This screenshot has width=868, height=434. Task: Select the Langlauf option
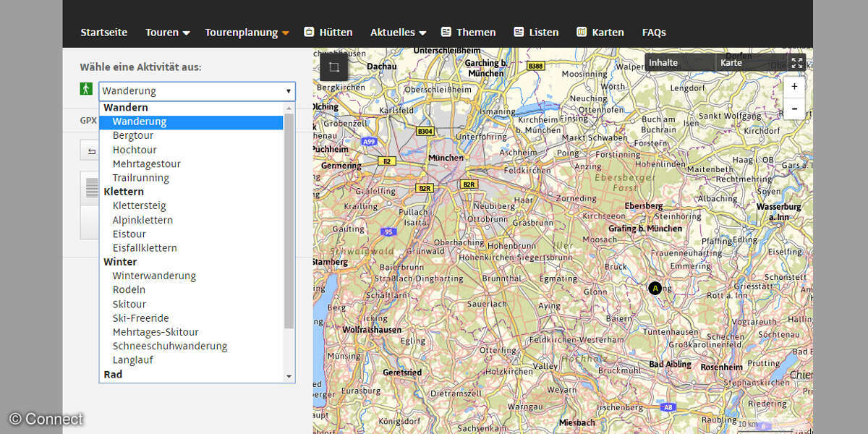click(x=192, y=360)
